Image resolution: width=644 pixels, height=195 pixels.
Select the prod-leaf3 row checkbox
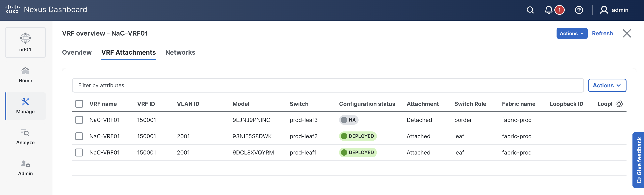79,120
